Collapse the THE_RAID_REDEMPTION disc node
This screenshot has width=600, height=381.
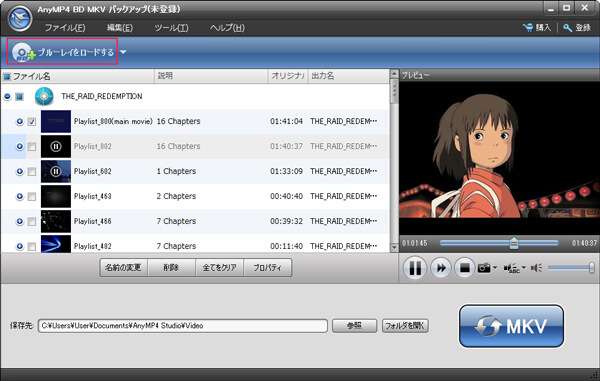pos(7,96)
